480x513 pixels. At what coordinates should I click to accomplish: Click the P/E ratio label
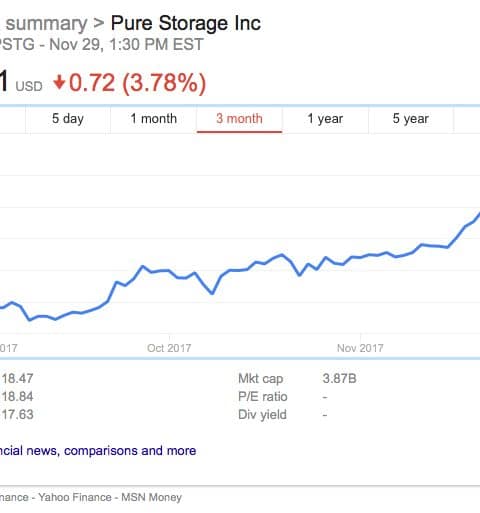coord(263,397)
